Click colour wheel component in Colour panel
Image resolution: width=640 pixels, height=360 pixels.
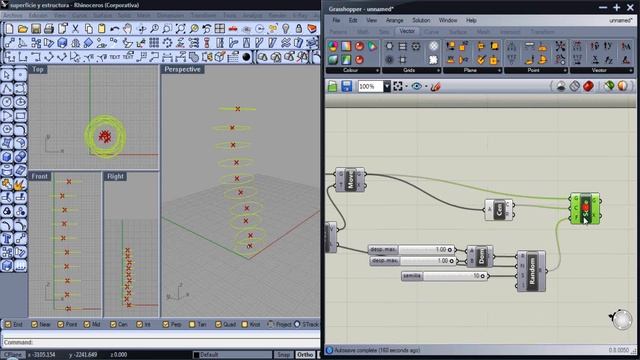click(x=333, y=46)
